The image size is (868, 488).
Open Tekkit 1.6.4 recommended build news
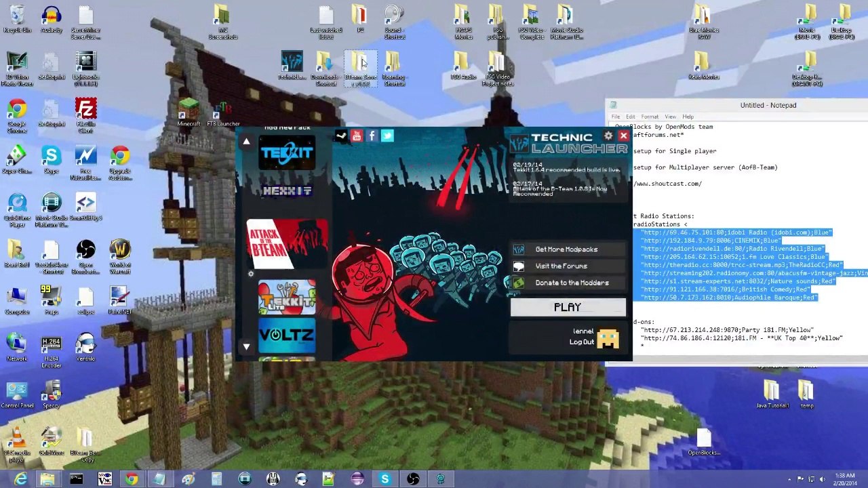tap(566, 167)
